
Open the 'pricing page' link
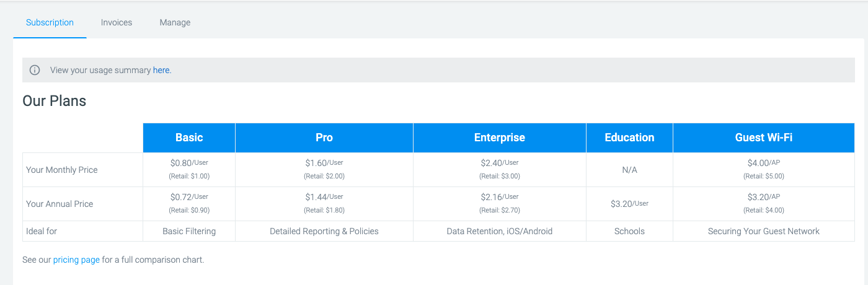(76, 260)
